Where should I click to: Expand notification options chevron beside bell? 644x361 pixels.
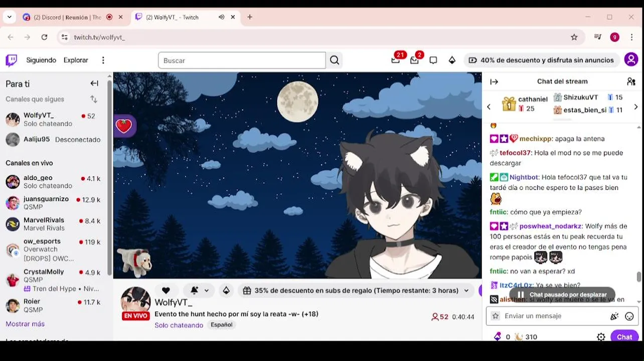(x=206, y=291)
